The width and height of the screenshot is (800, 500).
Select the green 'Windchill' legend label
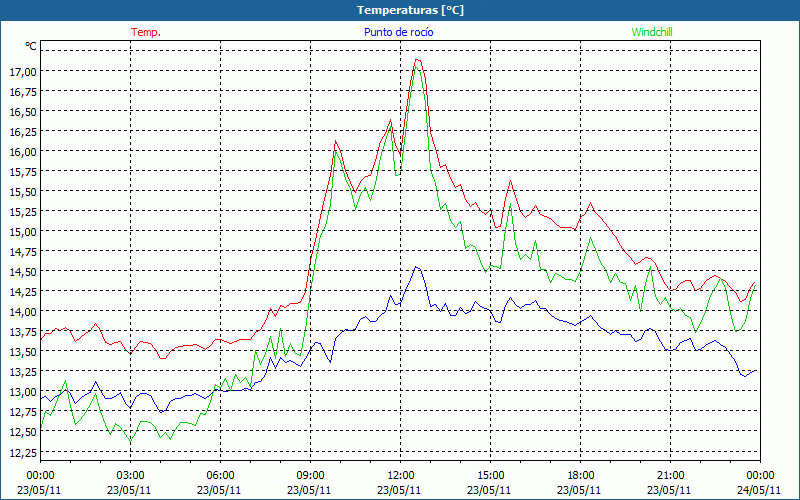pos(652,32)
